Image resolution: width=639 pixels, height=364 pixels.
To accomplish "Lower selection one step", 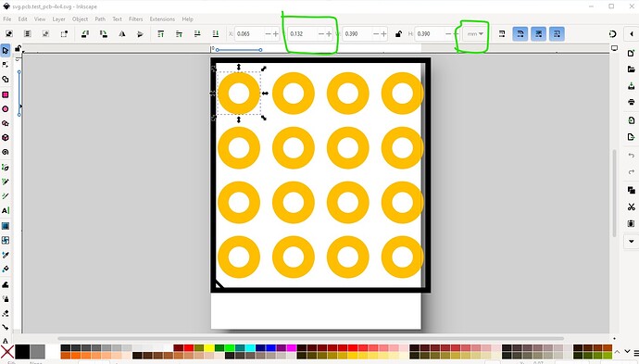I will pos(197,34).
